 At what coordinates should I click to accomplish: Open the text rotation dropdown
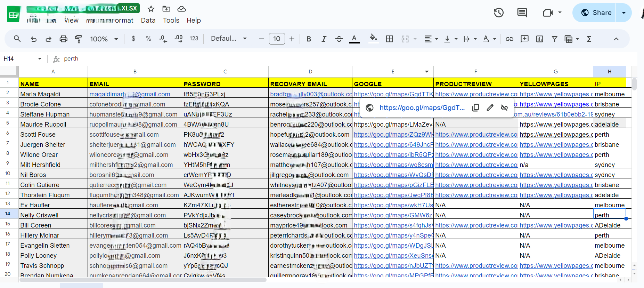[x=489, y=39]
